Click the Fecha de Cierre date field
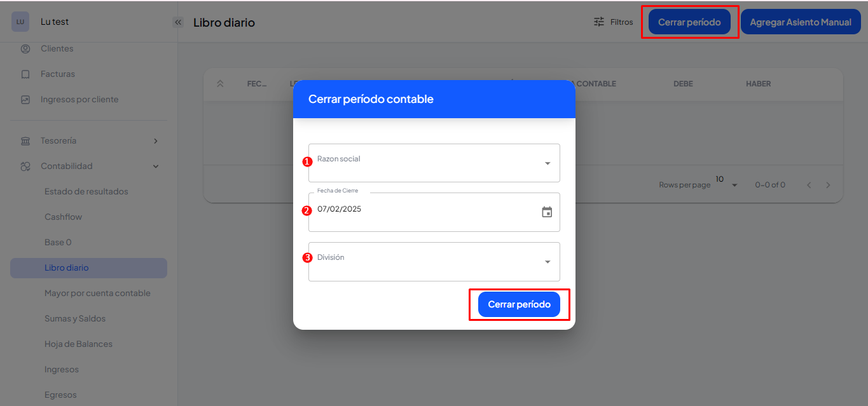Viewport: 868px width, 406px height. [420, 212]
